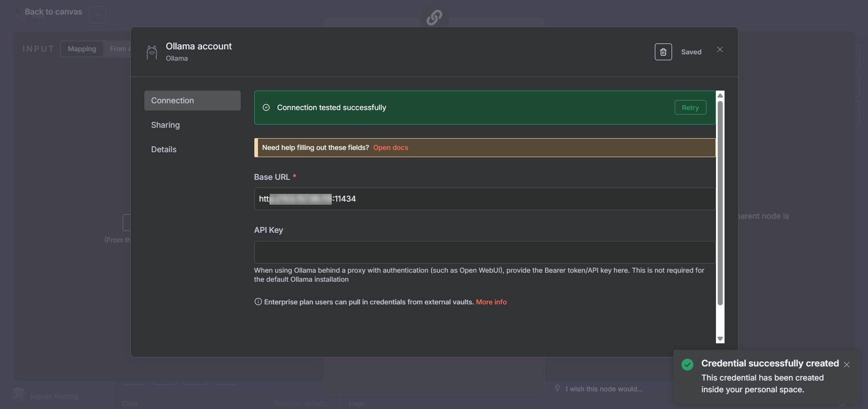
Task: Open docs link for field help
Action: [391, 148]
